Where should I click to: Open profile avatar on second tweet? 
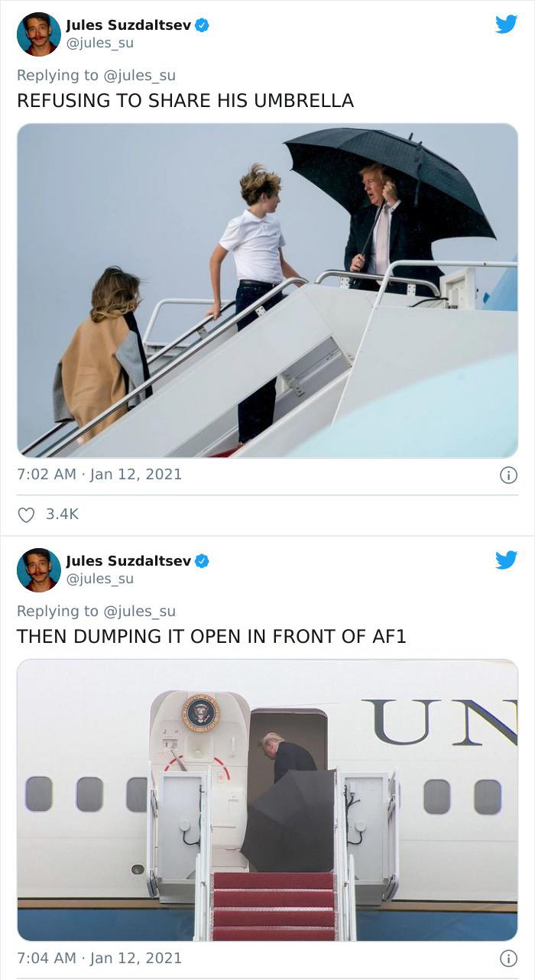(38, 570)
